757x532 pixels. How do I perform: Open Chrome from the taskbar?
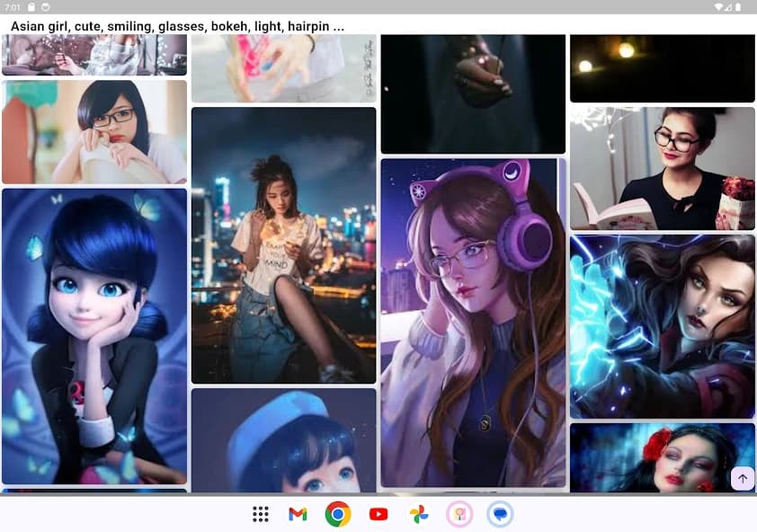(x=338, y=514)
